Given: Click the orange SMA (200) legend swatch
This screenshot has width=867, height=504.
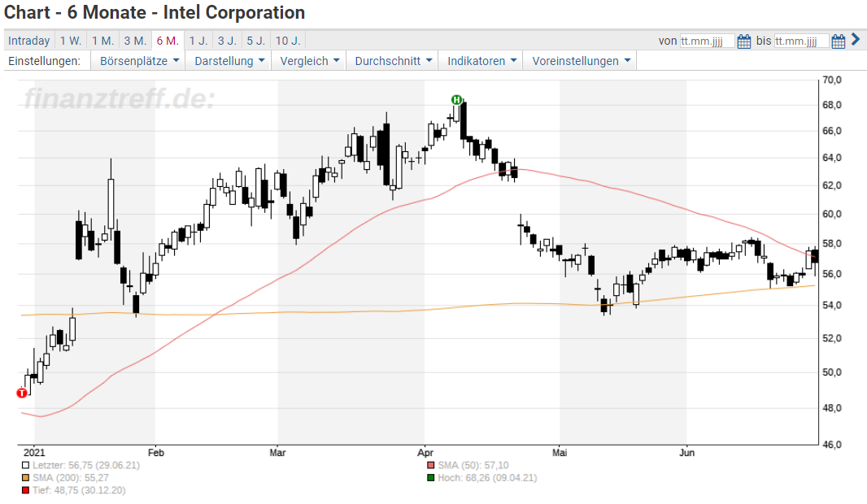Looking at the screenshot, I should point(25,478).
